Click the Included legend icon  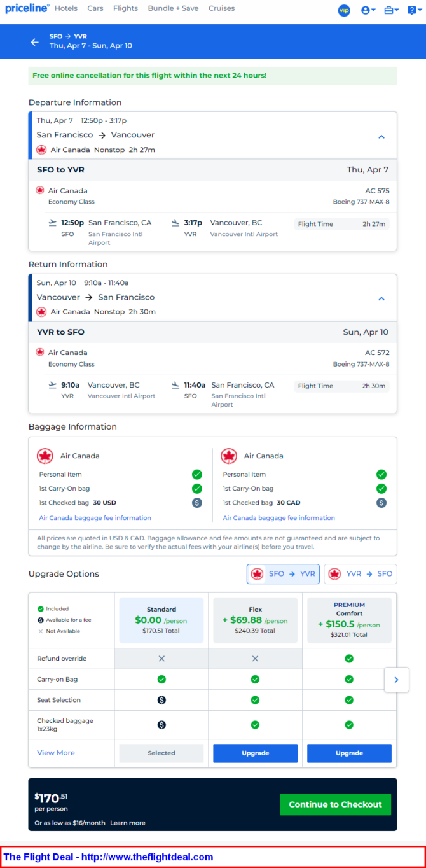tap(41, 609)
